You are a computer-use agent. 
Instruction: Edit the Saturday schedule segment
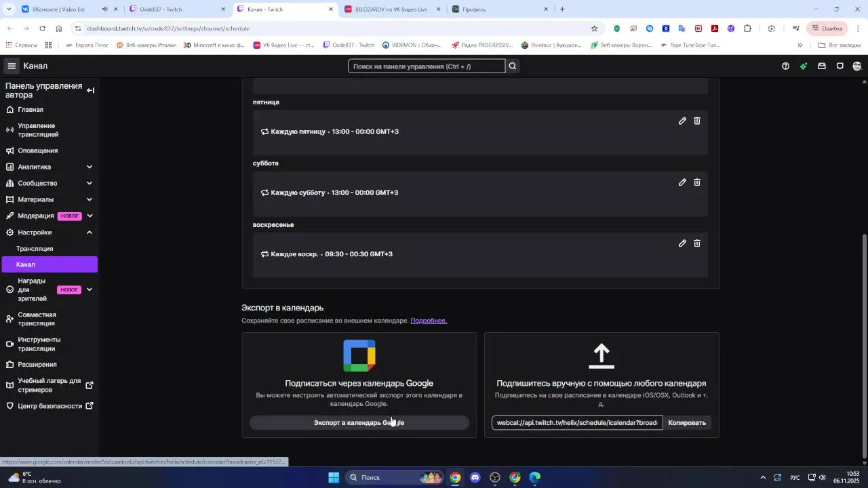682,182
